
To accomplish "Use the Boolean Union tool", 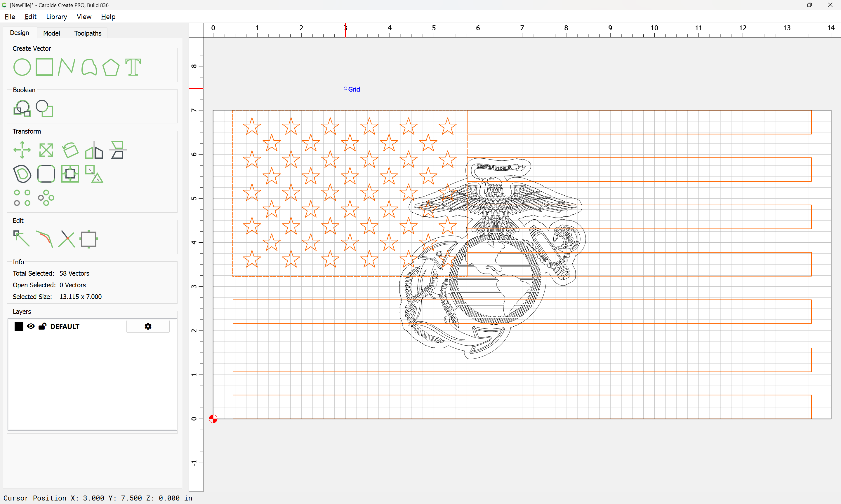I will click(22, 109).
